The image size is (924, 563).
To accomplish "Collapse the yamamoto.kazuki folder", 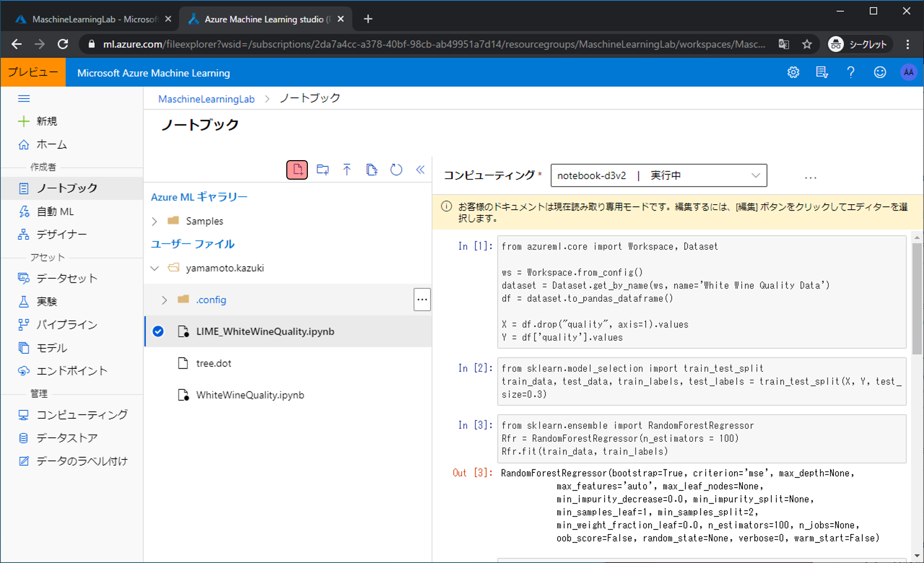I will [x=155, y=268].
